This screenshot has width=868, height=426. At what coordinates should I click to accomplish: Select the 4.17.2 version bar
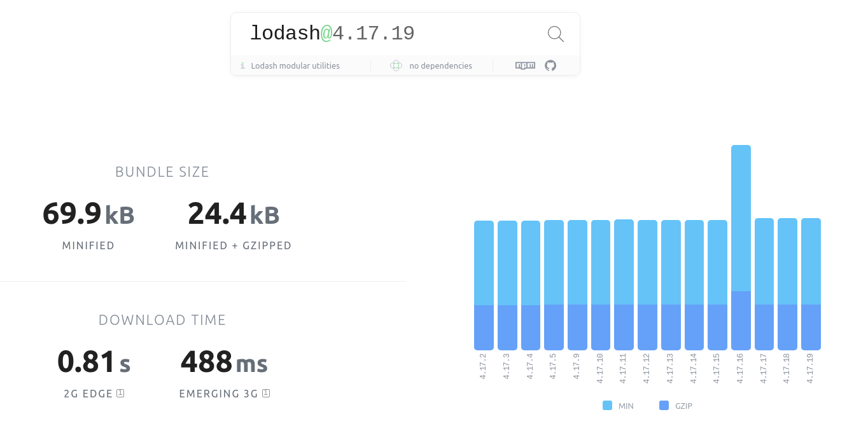(x=484, y=285)
